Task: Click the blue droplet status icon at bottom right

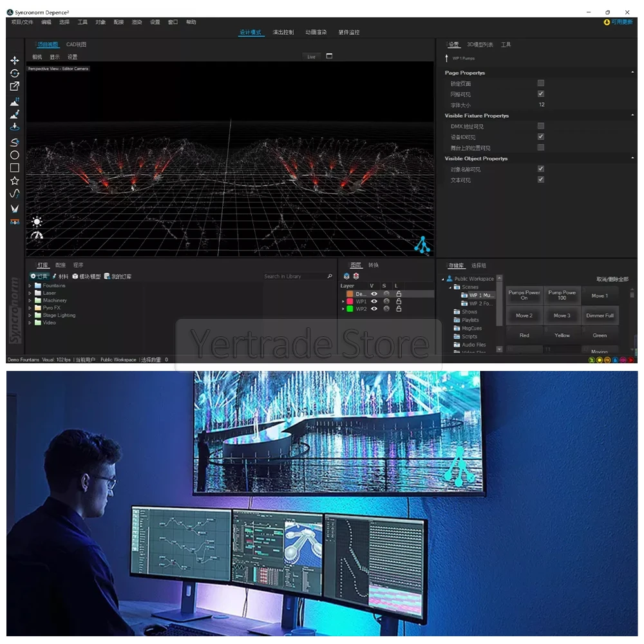Action: click(615, 360)
